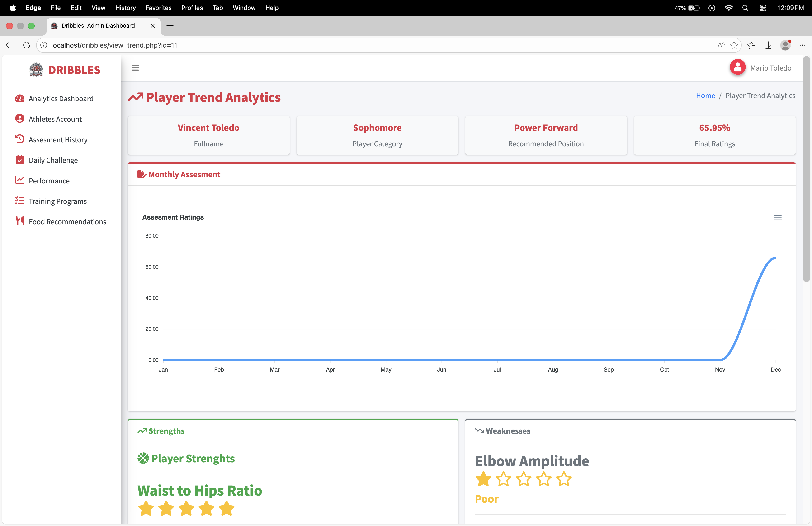Viewport: 812px width, 526px height.
Task: Open the Favorites menu
Action: pos(158,8)
